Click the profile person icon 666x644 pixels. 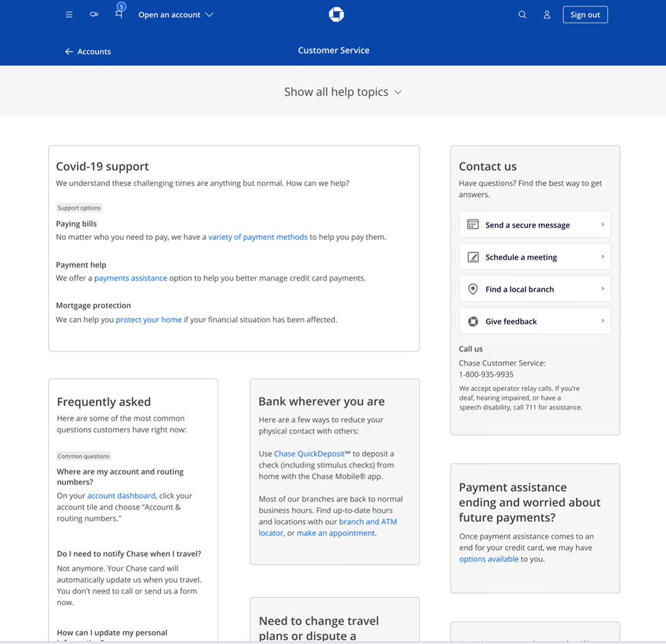click(547, 14)
